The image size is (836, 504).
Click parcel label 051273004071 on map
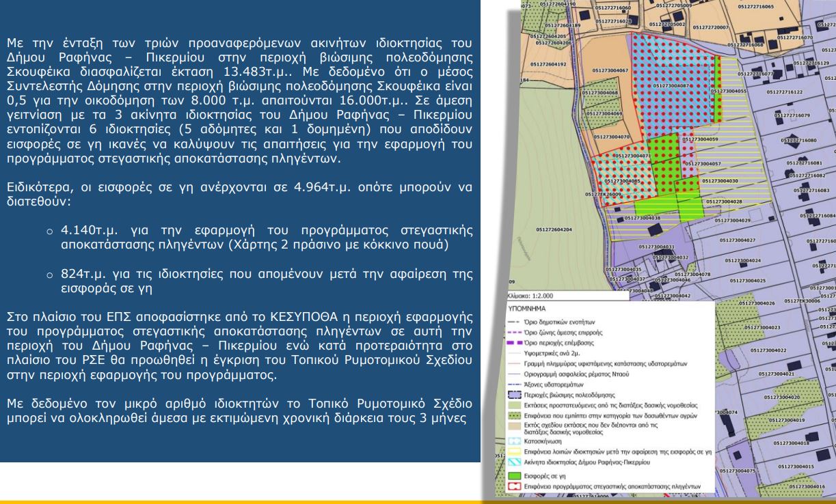click(x=632, y=156)
